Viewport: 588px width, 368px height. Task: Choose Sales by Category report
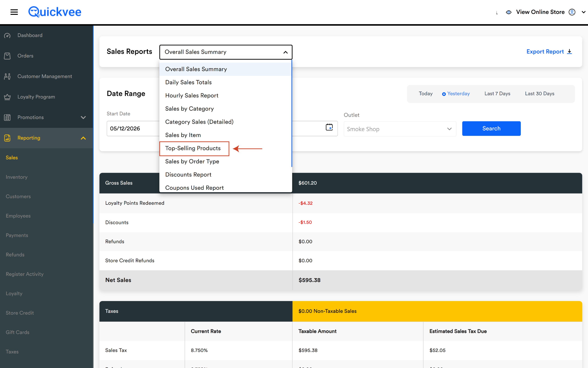pos(225,109)
